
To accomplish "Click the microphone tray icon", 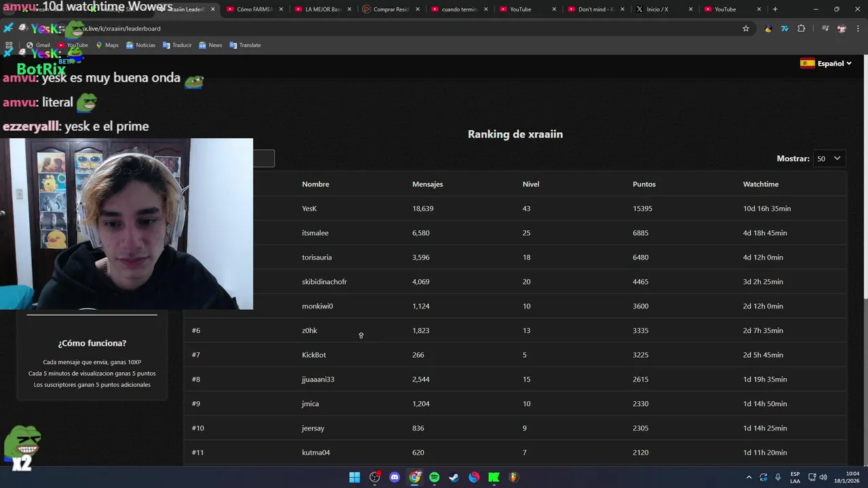I will [778, 477].
